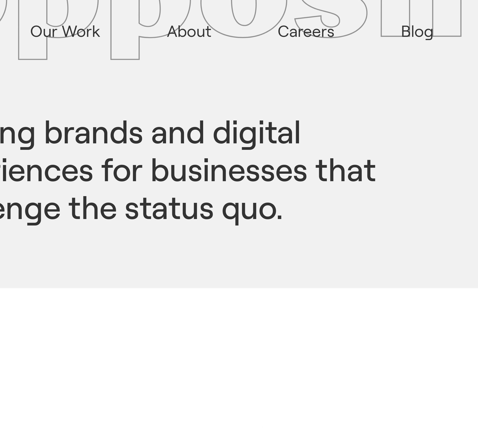478x448 pixels.
Task: Click the word "that" in the headline
Action: pyautogui.click(x=345, y=171)
